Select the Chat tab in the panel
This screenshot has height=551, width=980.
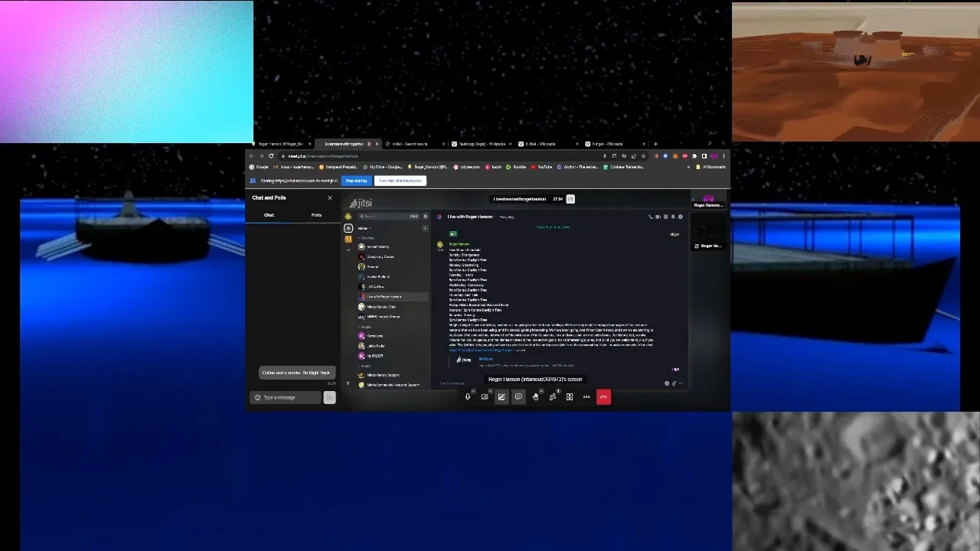(x=269, y=215)
